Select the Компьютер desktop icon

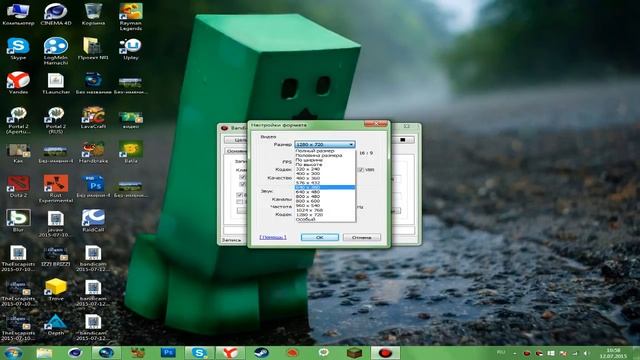coord(18,15)
